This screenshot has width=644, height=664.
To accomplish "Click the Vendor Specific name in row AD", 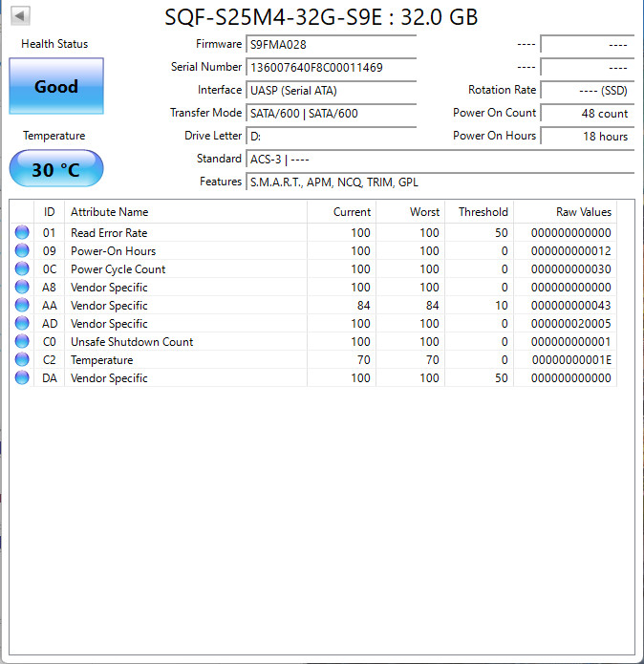I will click(109, 324).
